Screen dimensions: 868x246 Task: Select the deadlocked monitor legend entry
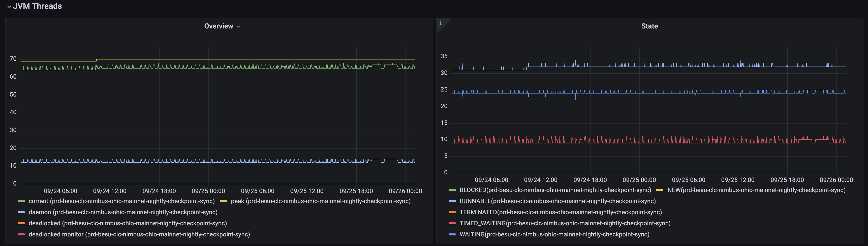point(140,235)
